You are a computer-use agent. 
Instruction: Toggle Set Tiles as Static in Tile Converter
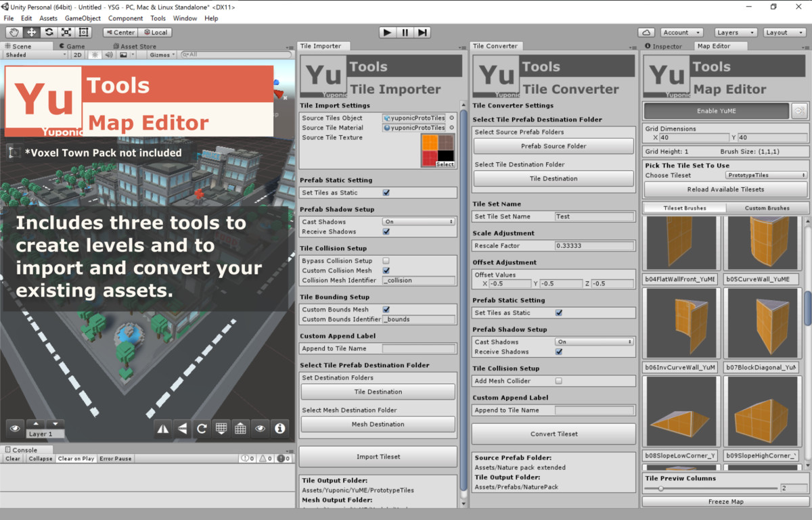point(559,312)
